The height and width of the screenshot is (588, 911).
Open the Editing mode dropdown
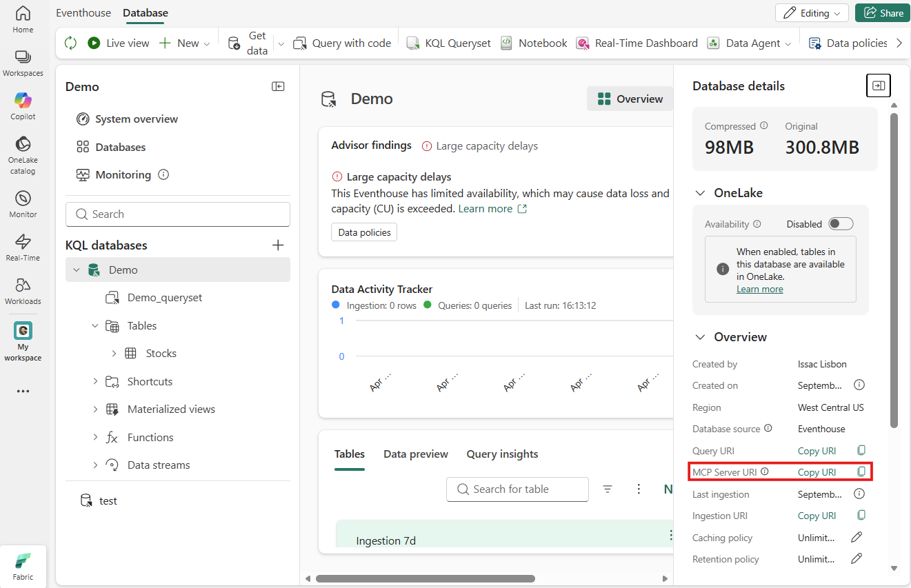[x=812, y=13]
